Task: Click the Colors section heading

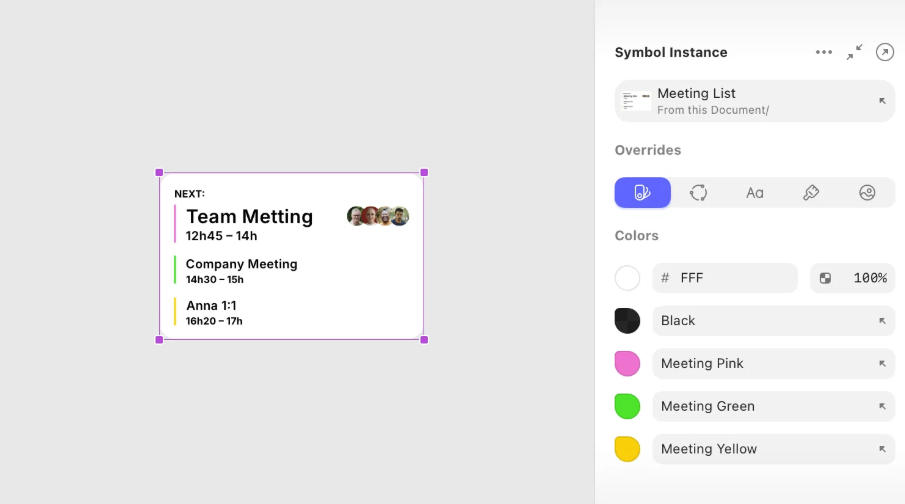Action: coord(636,236)
